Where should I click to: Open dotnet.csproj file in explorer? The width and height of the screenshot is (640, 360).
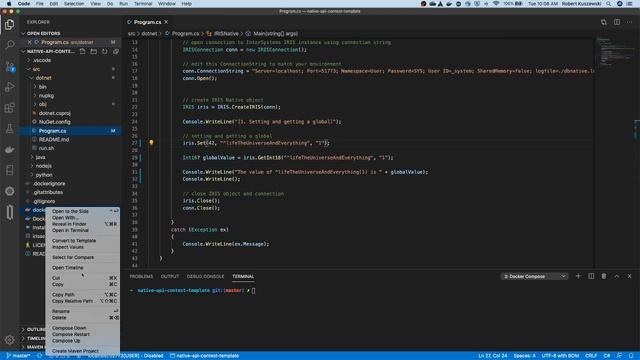54,113
